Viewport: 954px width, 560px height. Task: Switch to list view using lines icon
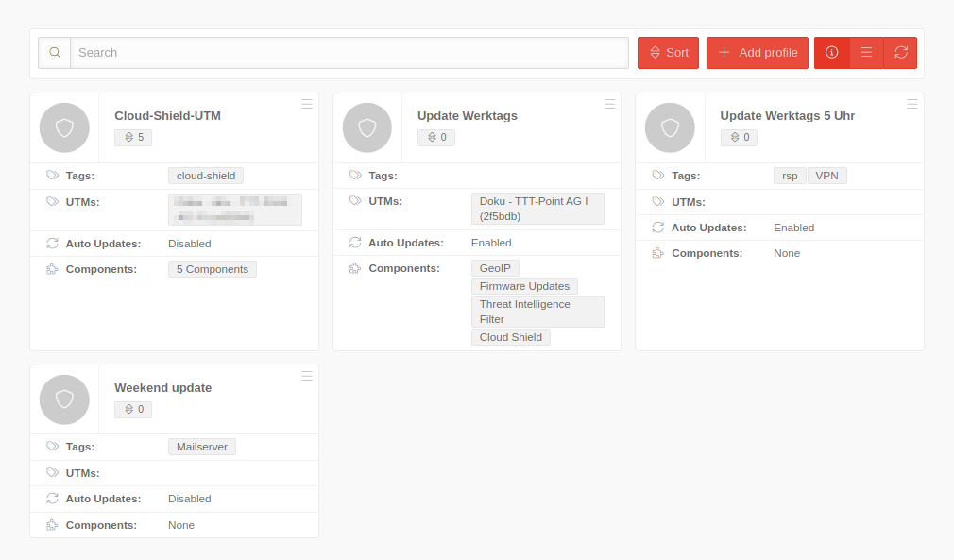click(x=866, y=53)
